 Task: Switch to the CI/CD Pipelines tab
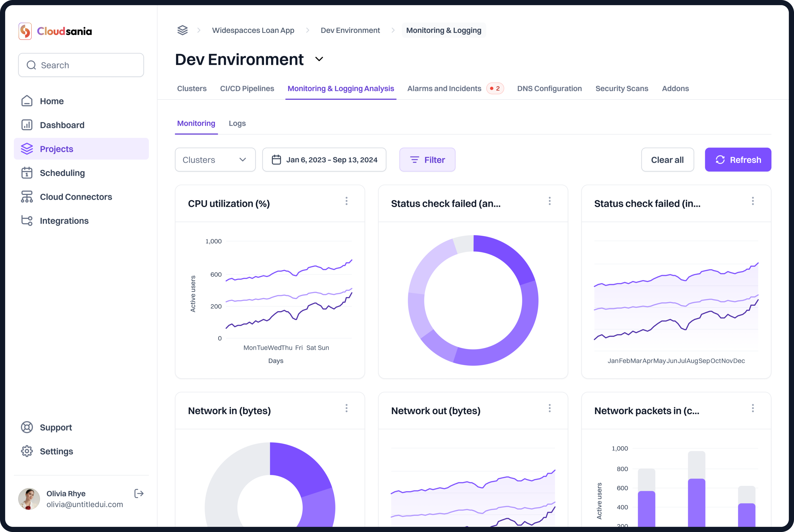[x=247, y=88]
